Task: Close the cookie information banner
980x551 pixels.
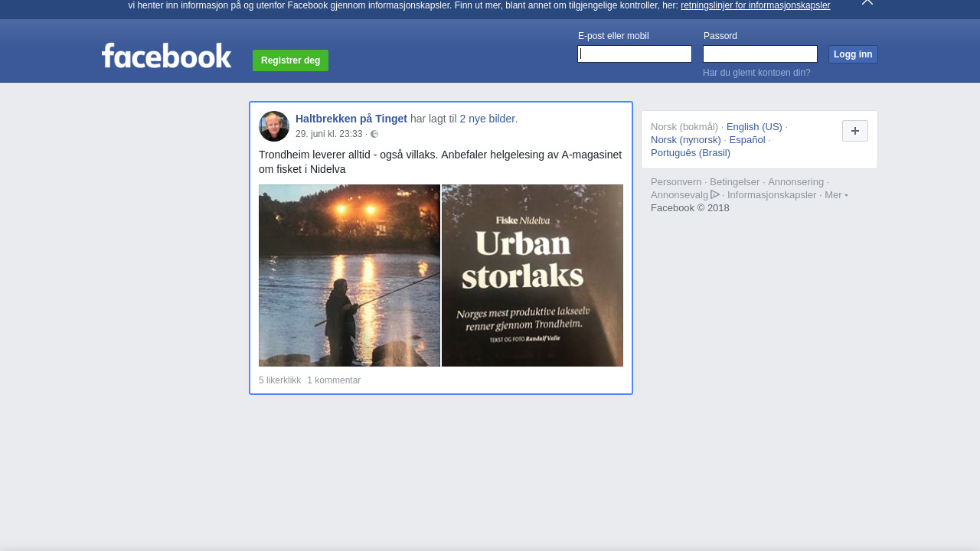Action: point(867,2)
